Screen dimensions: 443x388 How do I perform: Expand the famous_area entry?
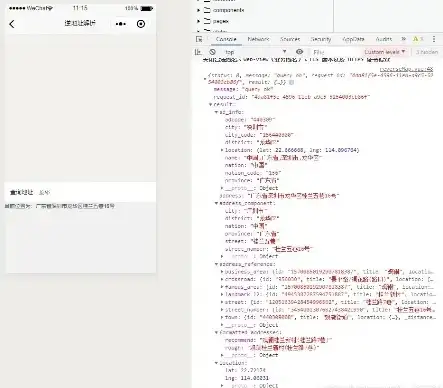click(222, 287)
